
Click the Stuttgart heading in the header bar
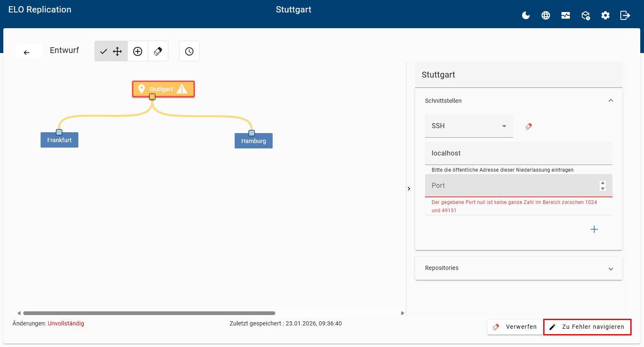294,10
